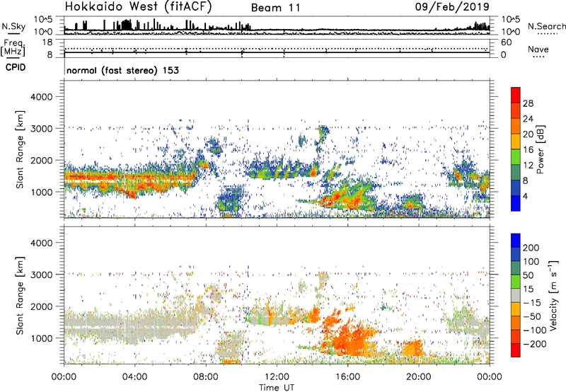Click the 16 tick on Power colorbar
The image size is (566, 392).
[x=528, y=150]
